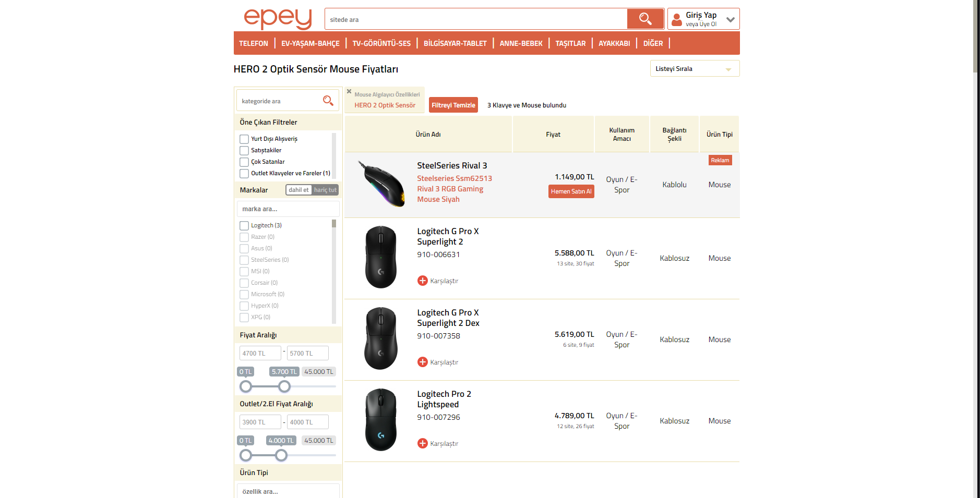Open the TELEFON menu
This screenshot has height=498, width=980.
click(x=254, y=43)
